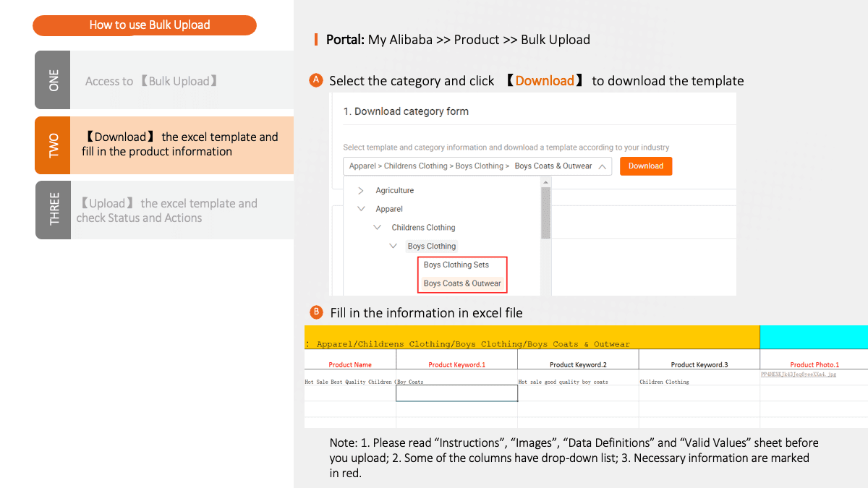This screenshot has width=868, height=488.
Task: Click the Product Name column header
Action: [350, 364]
